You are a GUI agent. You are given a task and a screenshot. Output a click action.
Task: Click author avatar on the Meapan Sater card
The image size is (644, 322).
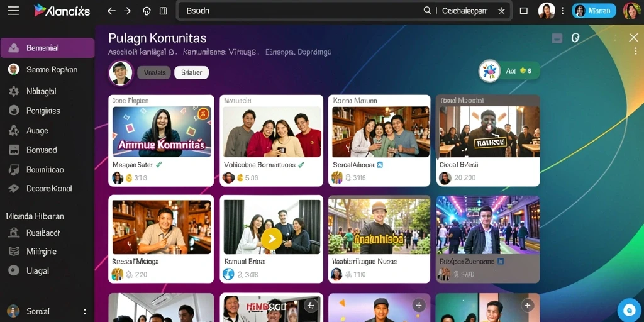[x=118, y=178]
